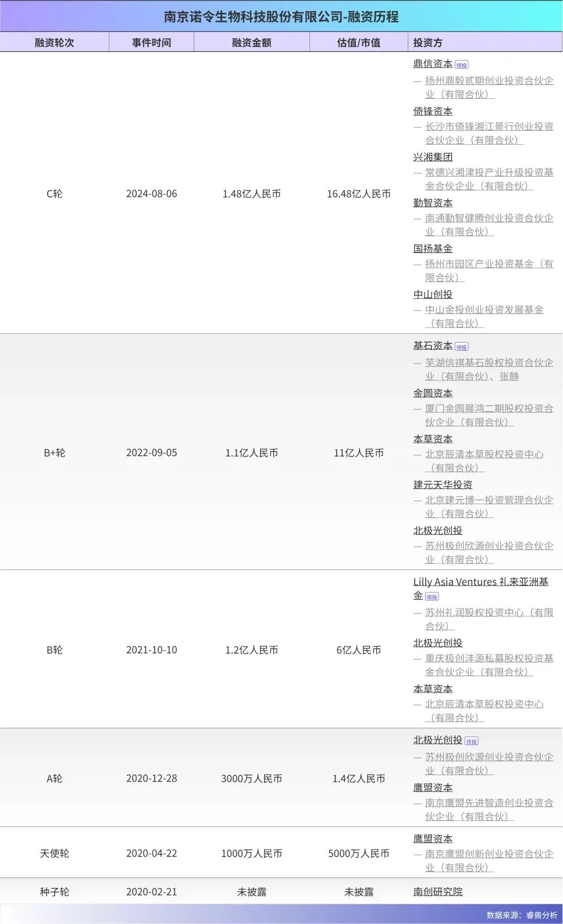Open 苏州极创欣源创业投资 in A轮 row

pos(489,764)
